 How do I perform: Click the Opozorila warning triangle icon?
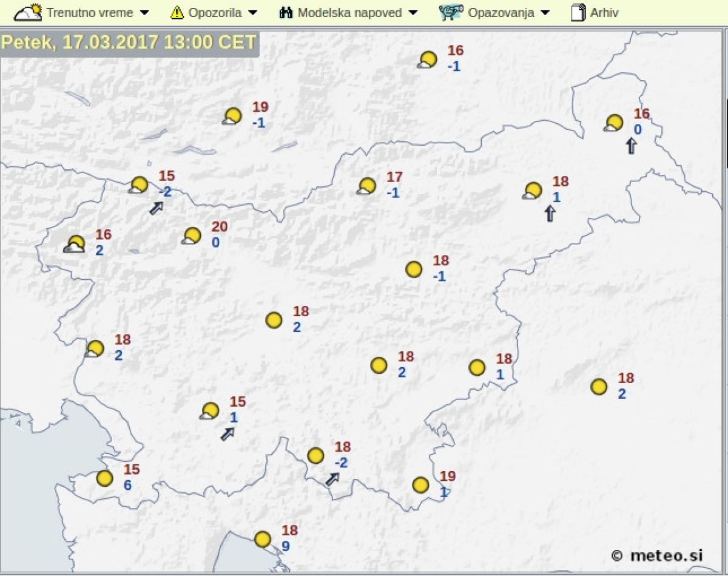click(177, 12)
